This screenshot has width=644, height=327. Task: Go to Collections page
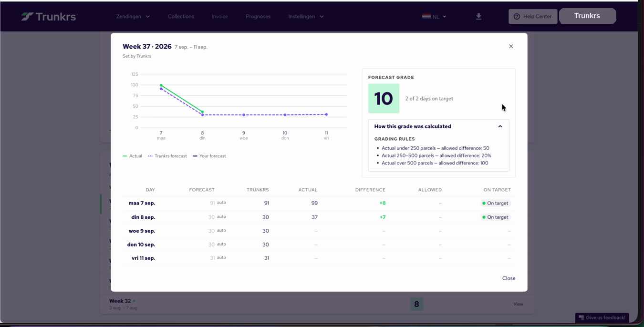tap(181, 16)
